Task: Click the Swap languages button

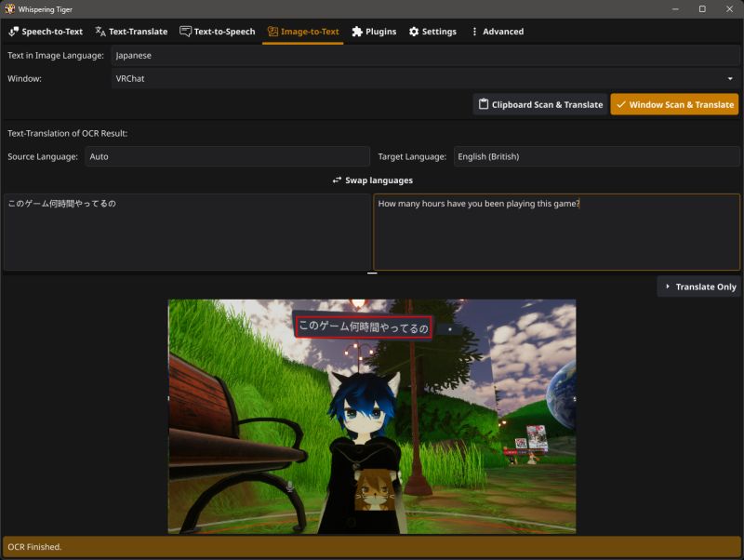Action: [372, 180]
